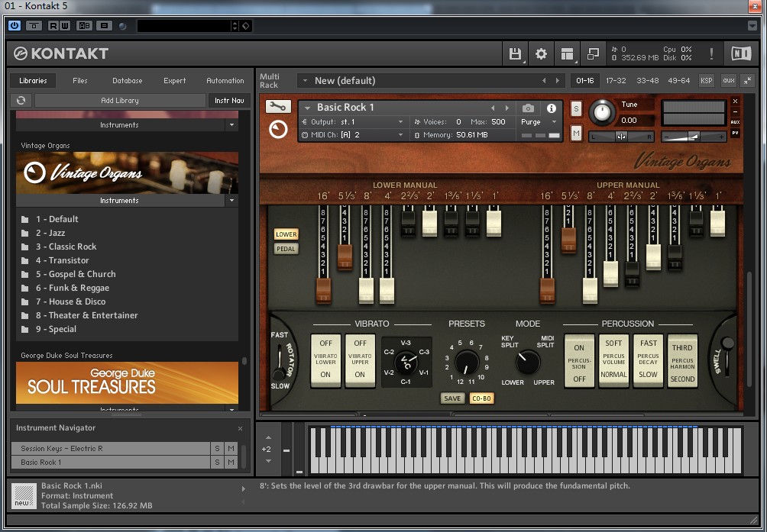The image size is (767, 532).
Task: Toggle the minimized view icon
Action: [593, 53]
